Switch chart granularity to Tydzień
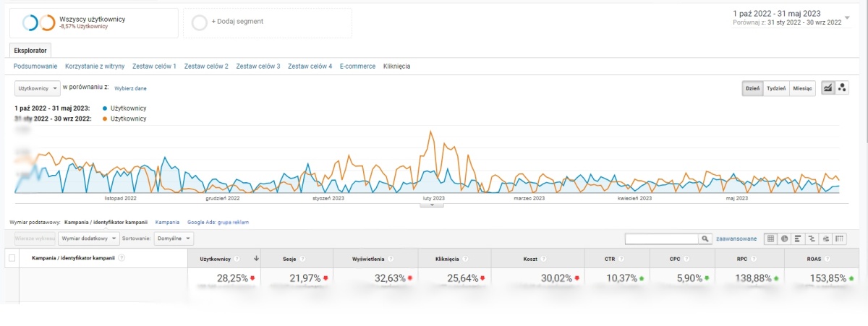The width and height of the screenshot is (868, 326). (776, 87)
